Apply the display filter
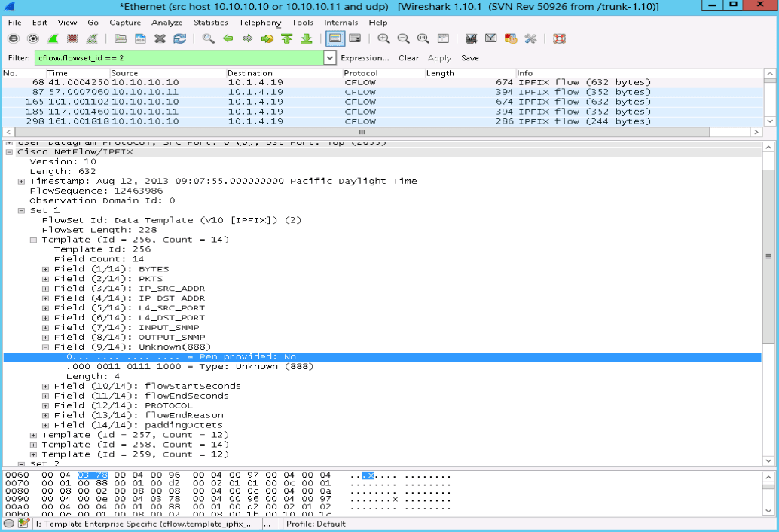The image size is (779, 532). coord(439,58)
